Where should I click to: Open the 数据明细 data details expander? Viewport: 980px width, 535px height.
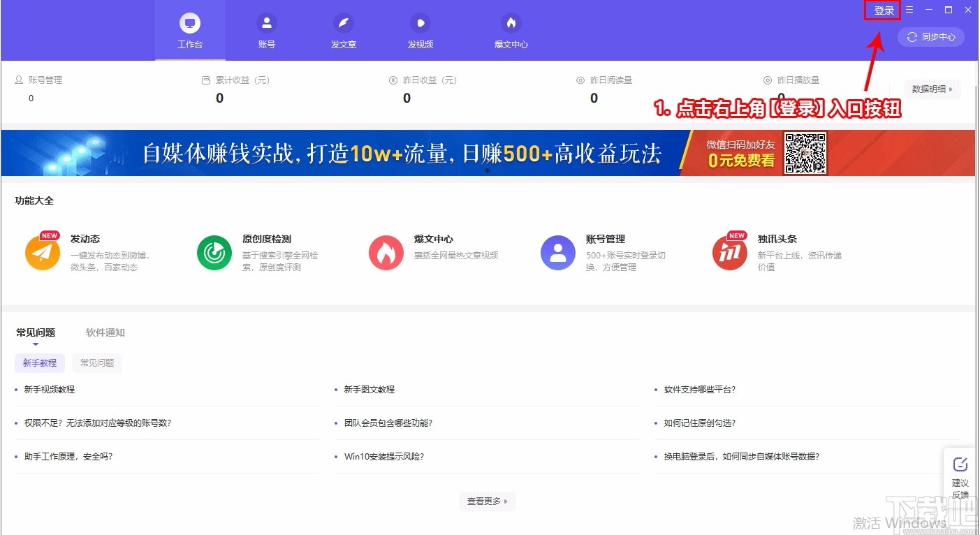click(932, 89)
